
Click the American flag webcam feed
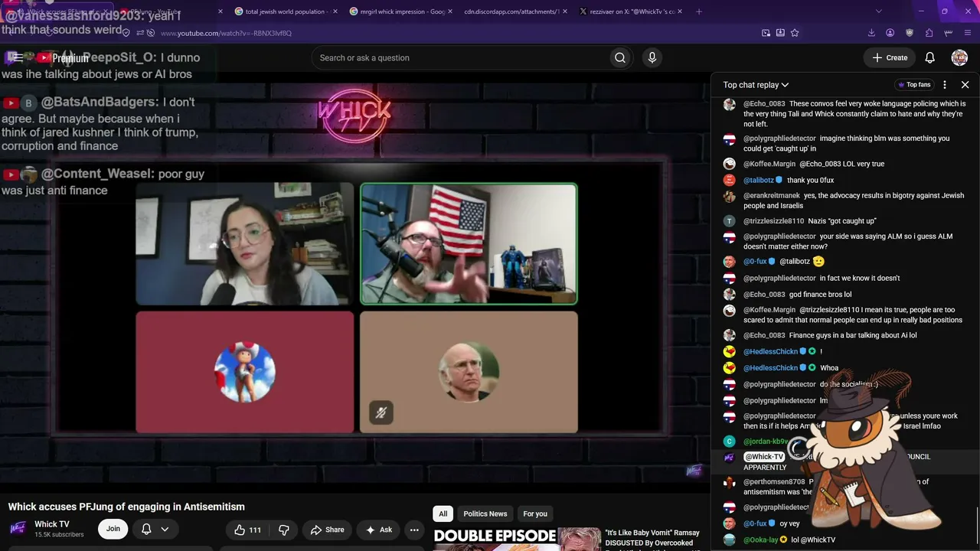(469, 244)
